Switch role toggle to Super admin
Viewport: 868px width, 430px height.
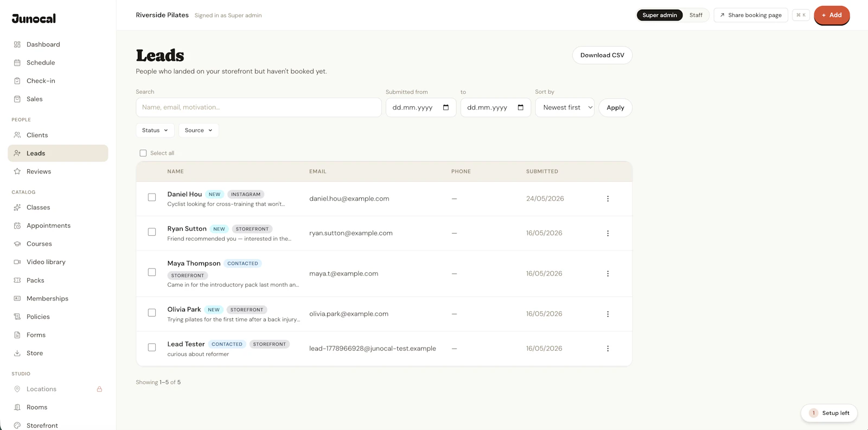point(660,15)
